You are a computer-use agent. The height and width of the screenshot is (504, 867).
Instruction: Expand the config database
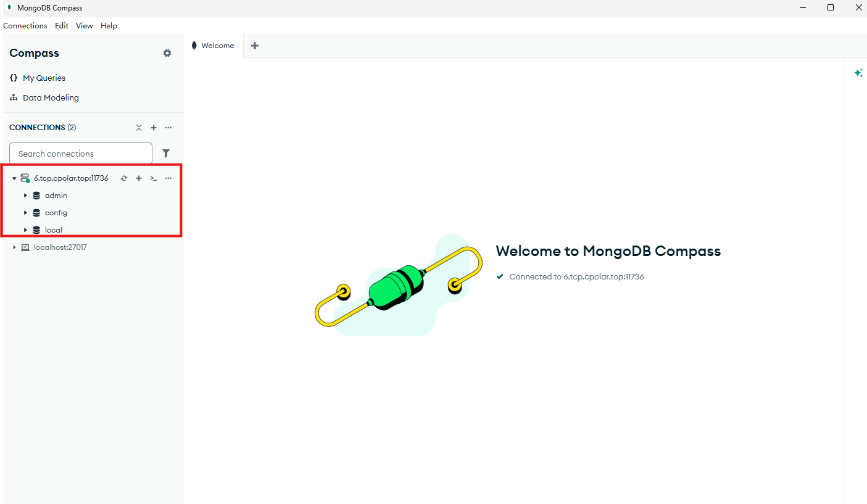click(26, 213)
